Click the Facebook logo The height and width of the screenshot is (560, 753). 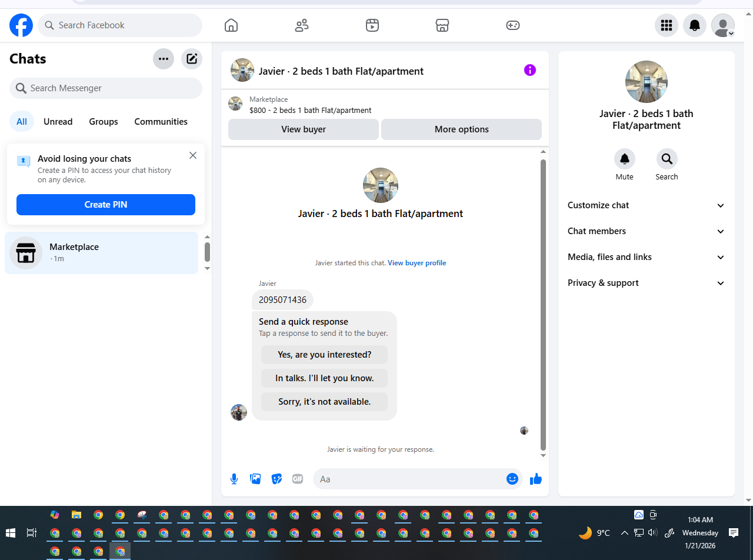[x=21, y=25]
